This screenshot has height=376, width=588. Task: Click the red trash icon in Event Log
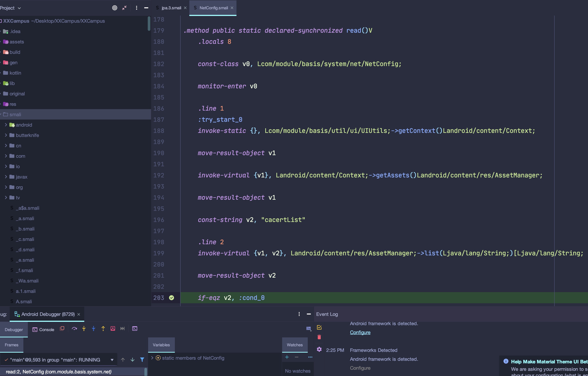[x=319, y=337]
